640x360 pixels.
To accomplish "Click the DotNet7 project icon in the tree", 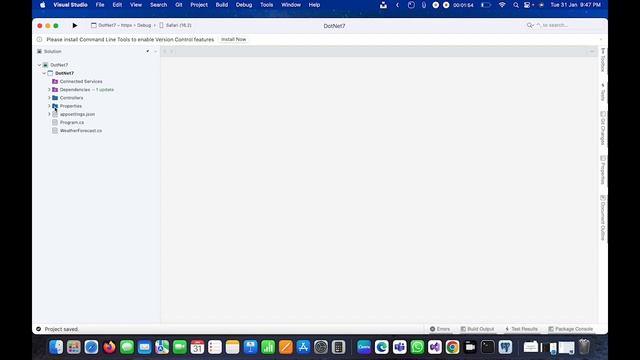I will click(50, 73).
